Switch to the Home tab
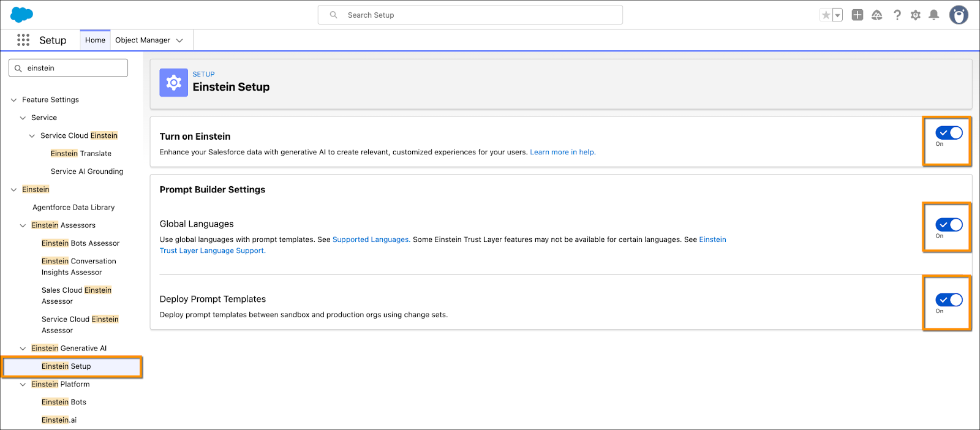 click(x=95, y=40)
